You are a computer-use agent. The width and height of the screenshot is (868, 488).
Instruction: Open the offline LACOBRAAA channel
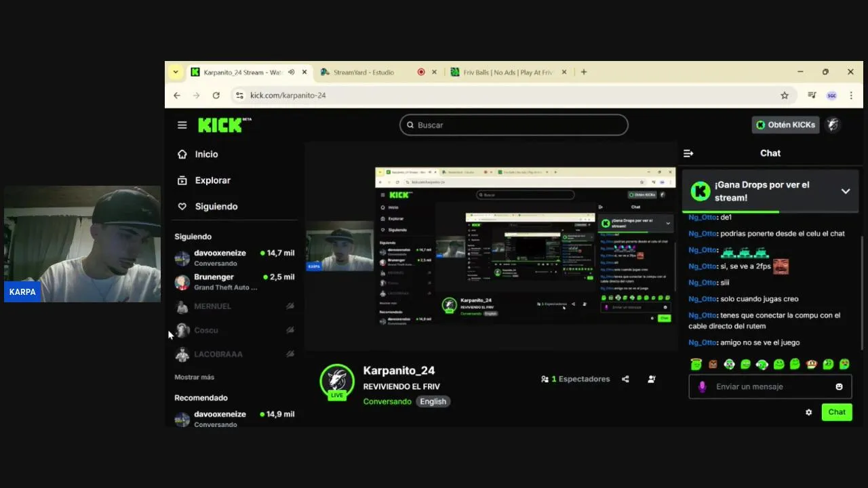tap(235, 354)
